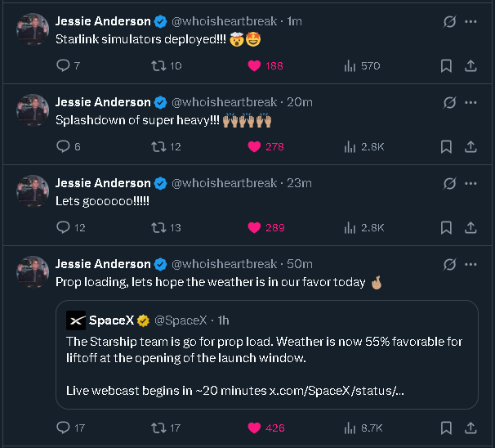
Task: Unlike the Splashdown of super heavy post
Action: (x=254, y=146)
